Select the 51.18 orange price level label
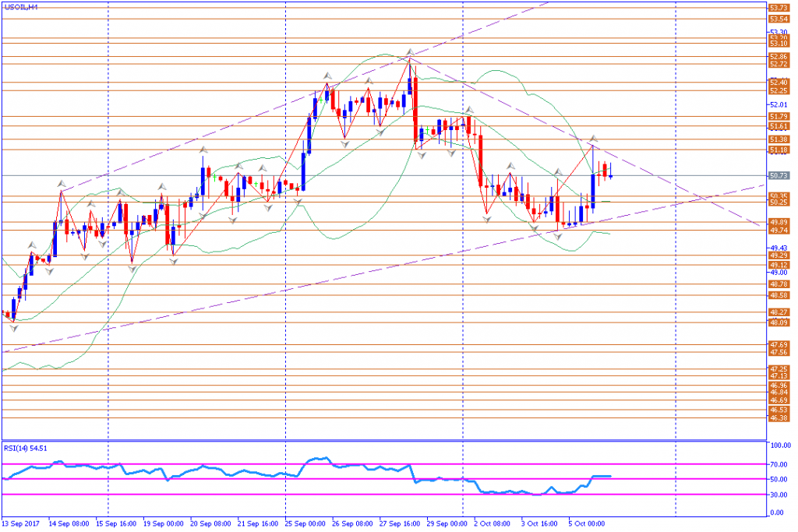Image resolution: width=798 pixels, height=532 pixels. [779, 150]
